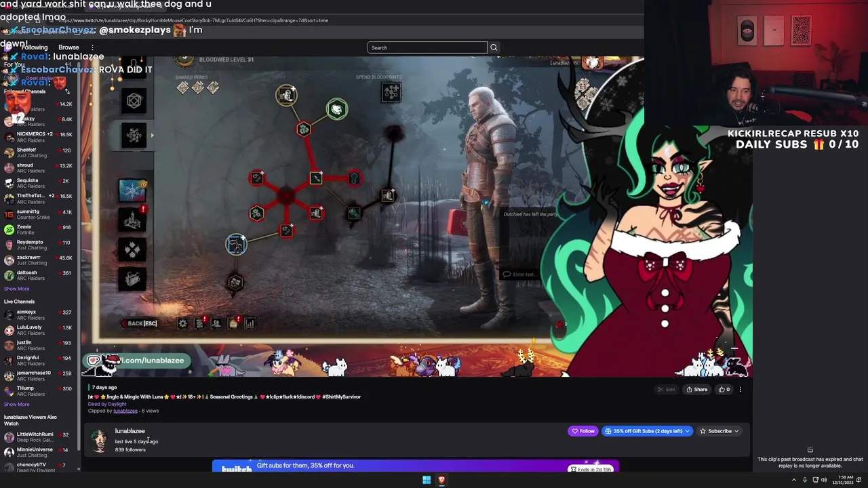Select chonccybTV Dead by Daylight row
This screenshot has height=488, width=868.
coord(39,467)
